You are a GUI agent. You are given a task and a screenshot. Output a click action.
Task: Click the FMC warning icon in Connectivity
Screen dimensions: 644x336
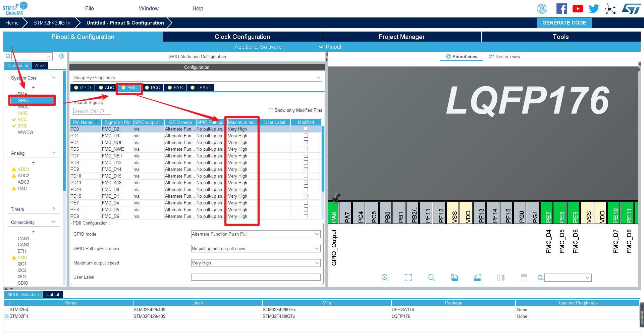[x=14, y=258]
